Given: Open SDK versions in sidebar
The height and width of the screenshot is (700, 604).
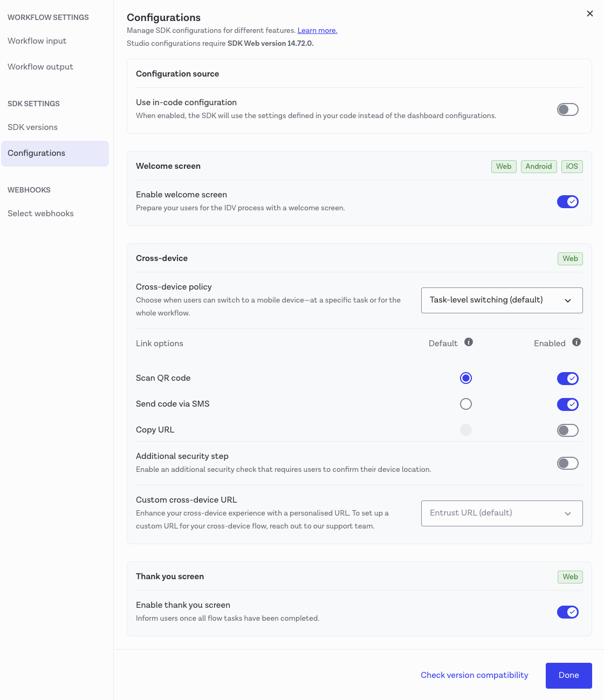Looking at the screenshot, I should click(x=32, y=127).
